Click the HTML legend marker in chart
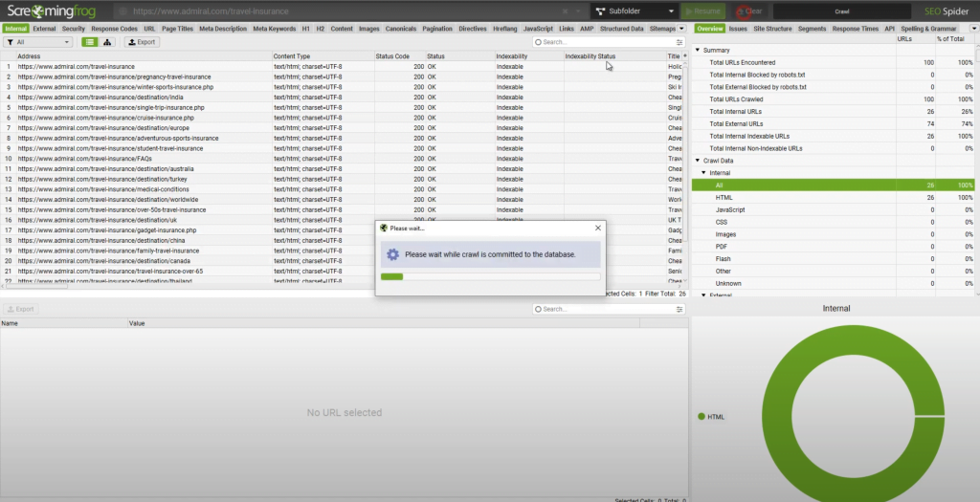Screen dimensions: 980x502 701,416
